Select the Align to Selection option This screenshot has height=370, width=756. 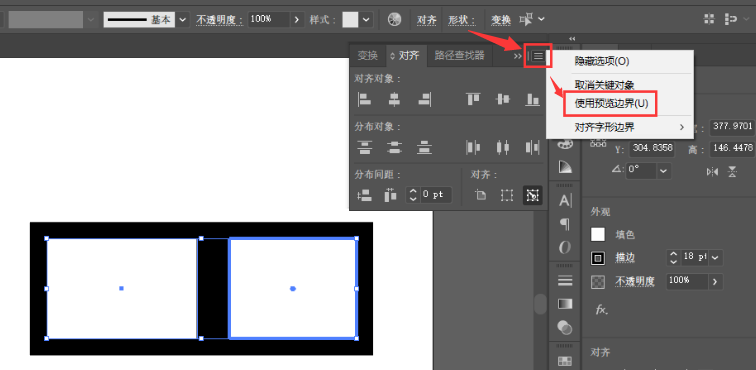coord(506,195)
